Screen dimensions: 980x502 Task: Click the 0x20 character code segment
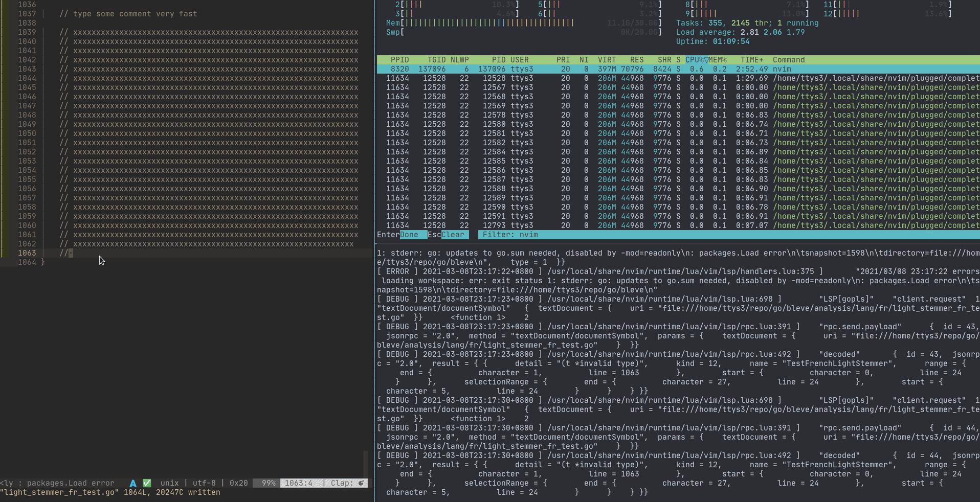[238, 483]
